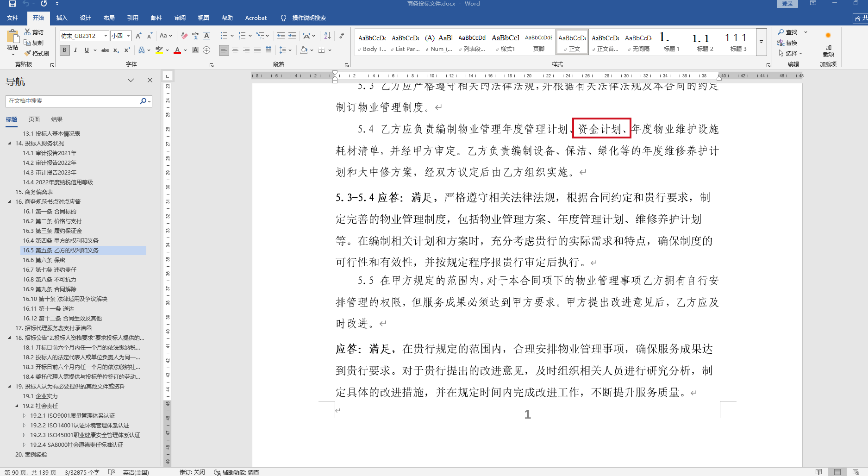Click 查找 Find button
The image size is (868, 476).
(788, 32)
